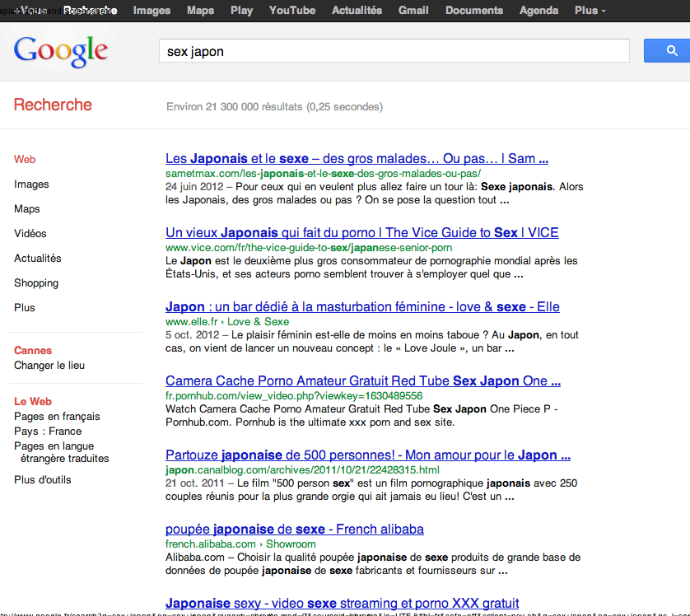The image size is (690, 616).
Task: Click the 'Recherche' red heading
Action: coord(53,105)
